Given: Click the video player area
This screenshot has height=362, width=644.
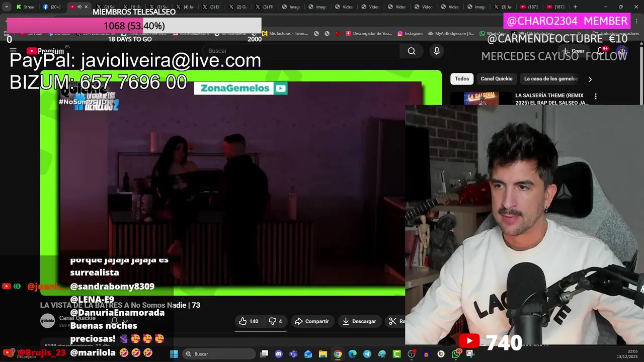Looking at the screenshot, I should (x=242, y=184).
